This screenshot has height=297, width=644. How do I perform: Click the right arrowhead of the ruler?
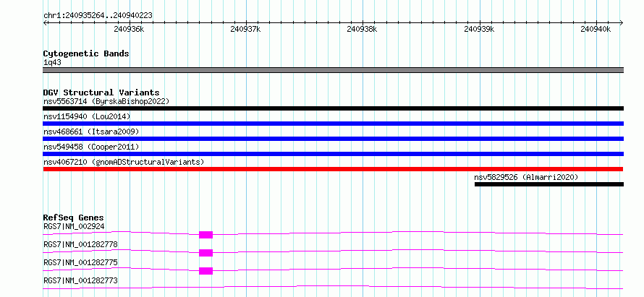[622, 22]
